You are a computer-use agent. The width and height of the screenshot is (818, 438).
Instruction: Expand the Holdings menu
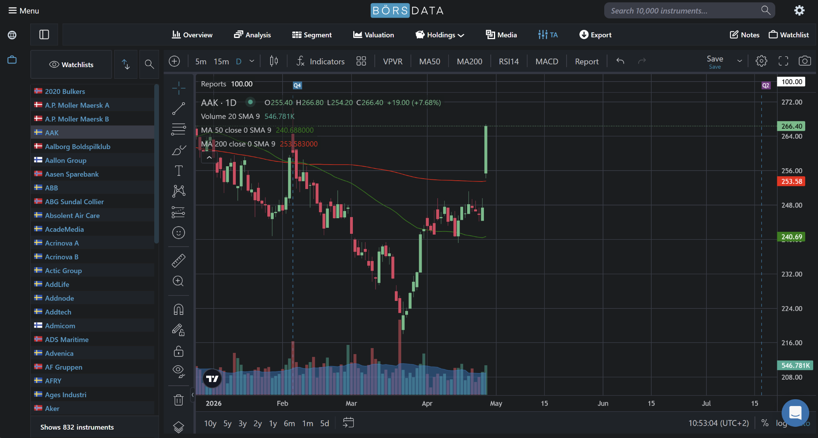click(440, 35)
